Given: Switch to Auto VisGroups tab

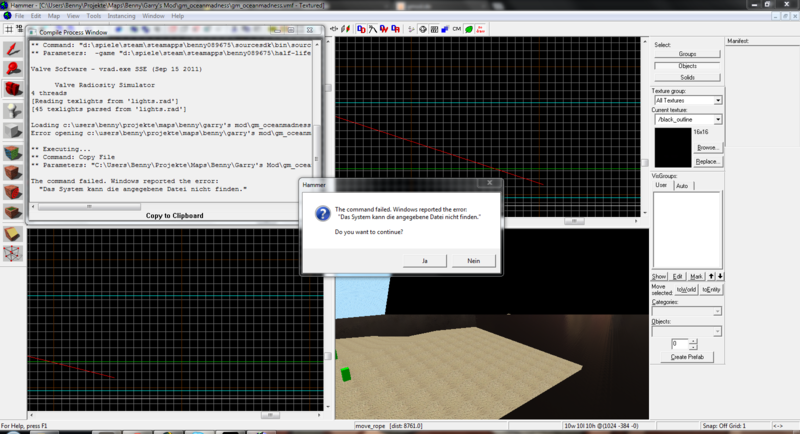Looking at the screenshot, I should click(x=679, y=185).
